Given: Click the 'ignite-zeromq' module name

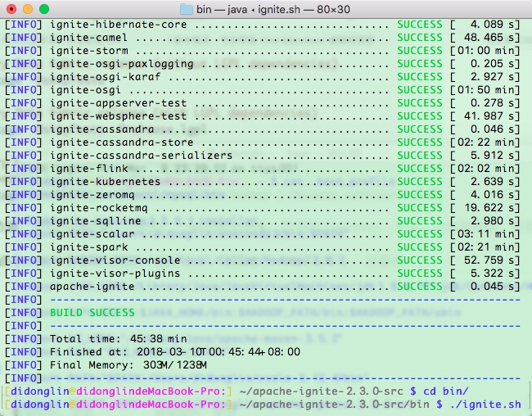Looking at the screenshot, I should pos(92,195).
